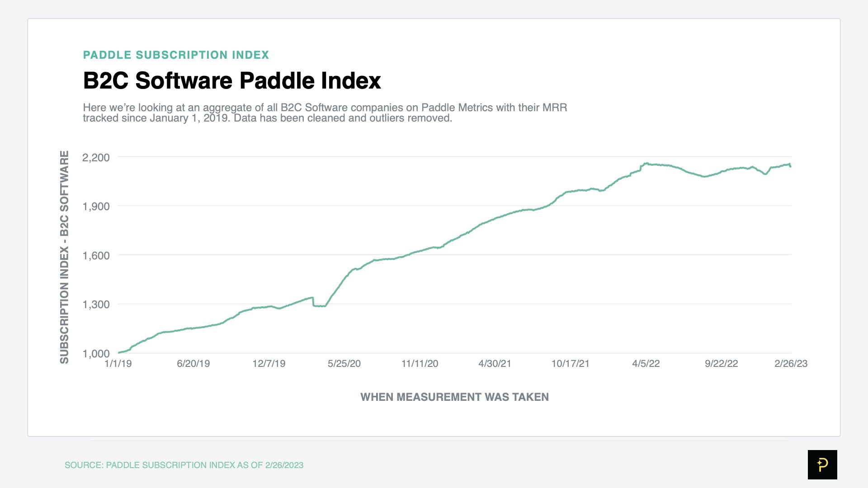Click the x-axis date '1/1/19'
Screen dimensions: 868x488
point(118,364)
